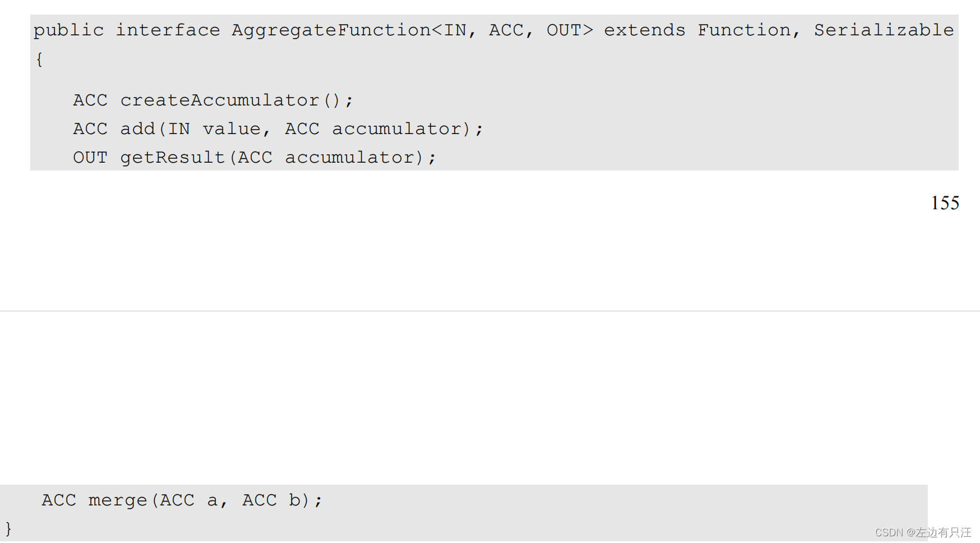Click the "ACC b" parameter in merge
Image resolution: width=980 pixels, height=543 pixels.
pos(271,500)
